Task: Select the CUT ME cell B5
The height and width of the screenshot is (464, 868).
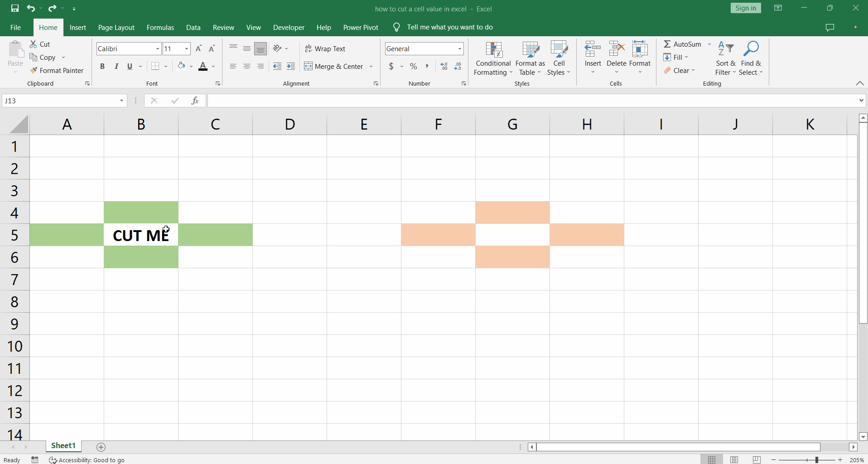Action: 141,235
